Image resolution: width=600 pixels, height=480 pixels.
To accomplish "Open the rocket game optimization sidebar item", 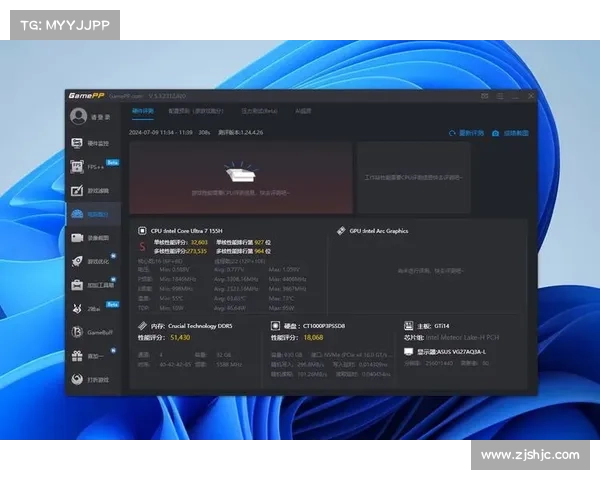I will pos(91,261).
